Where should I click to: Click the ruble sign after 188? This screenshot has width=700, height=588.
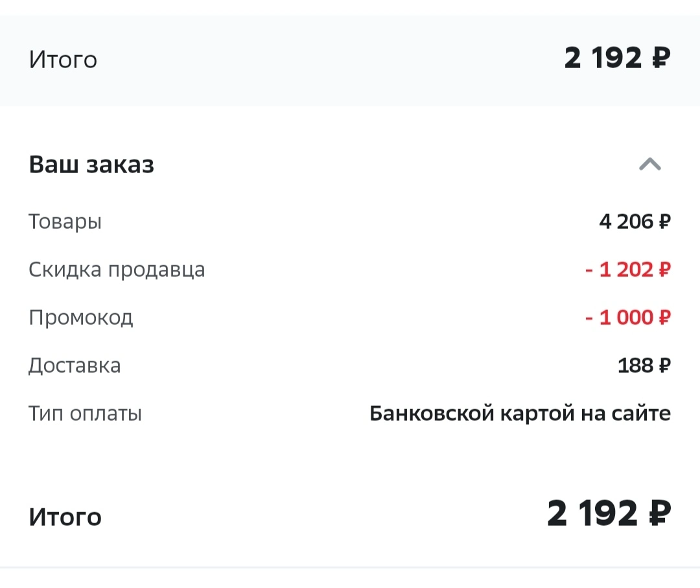pyautogui.click(x=664, y=366)
